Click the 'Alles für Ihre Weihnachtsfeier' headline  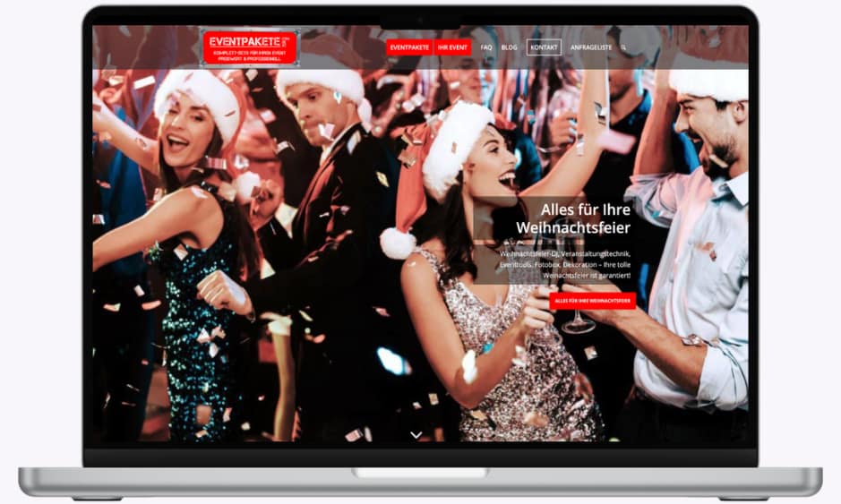(573, 218)
